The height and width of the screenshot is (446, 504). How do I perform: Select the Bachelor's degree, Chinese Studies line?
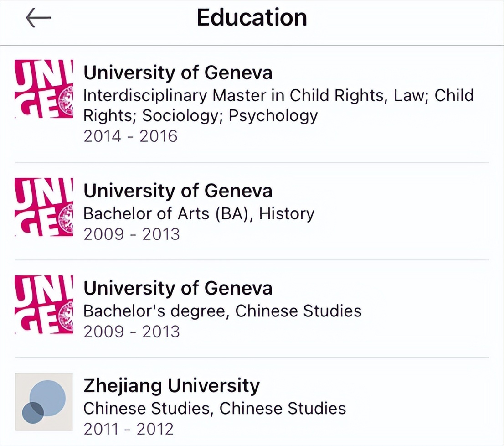222,311
